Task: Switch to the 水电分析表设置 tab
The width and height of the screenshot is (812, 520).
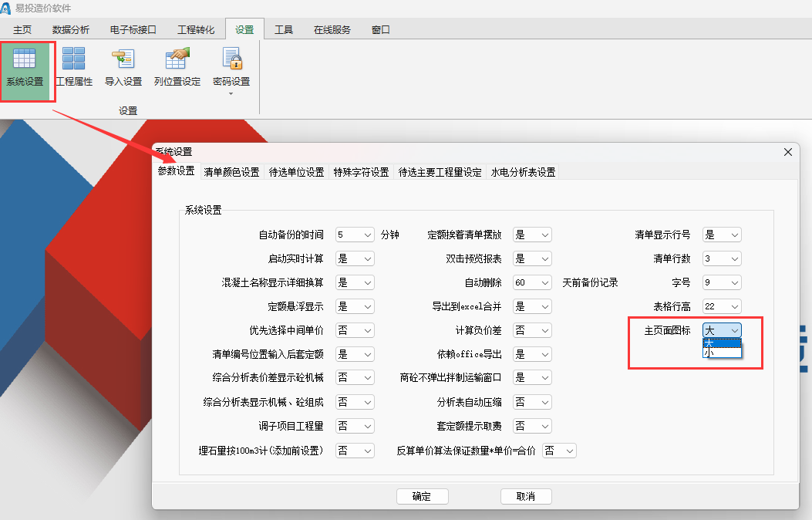Action: [523, 173]
